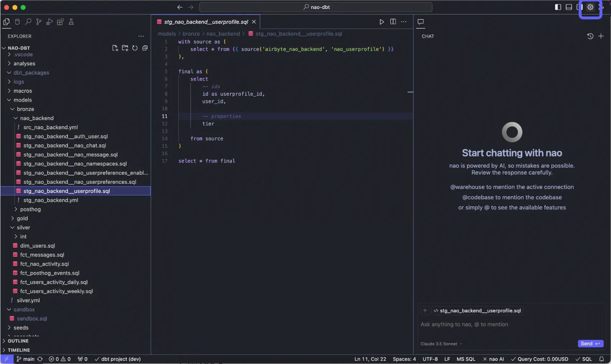Run the SQL query with the play icon
The image size is (611, 364).
click(x=382, y=22)
